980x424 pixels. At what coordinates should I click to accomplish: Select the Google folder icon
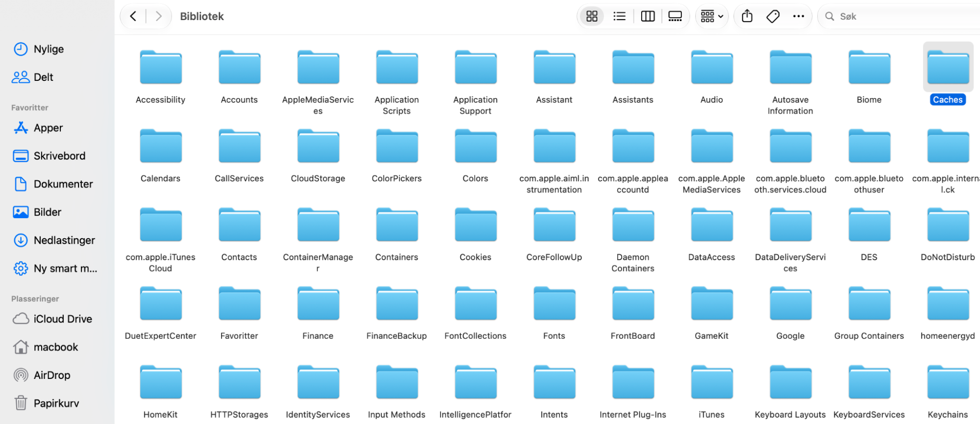click(791, 303)
